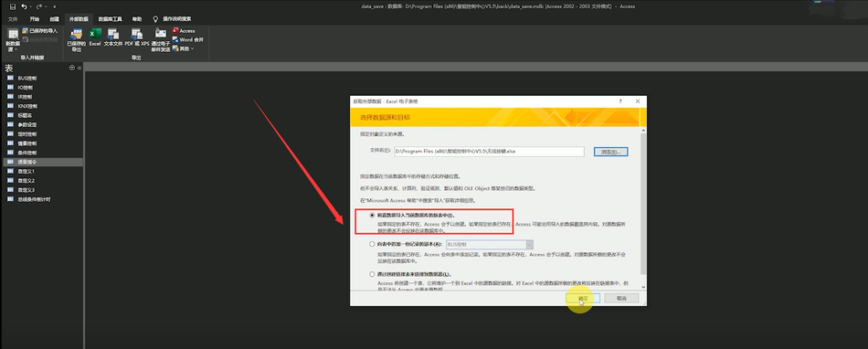Switch to the 数据库工具 ribbon tab

(x=111, y=19)
